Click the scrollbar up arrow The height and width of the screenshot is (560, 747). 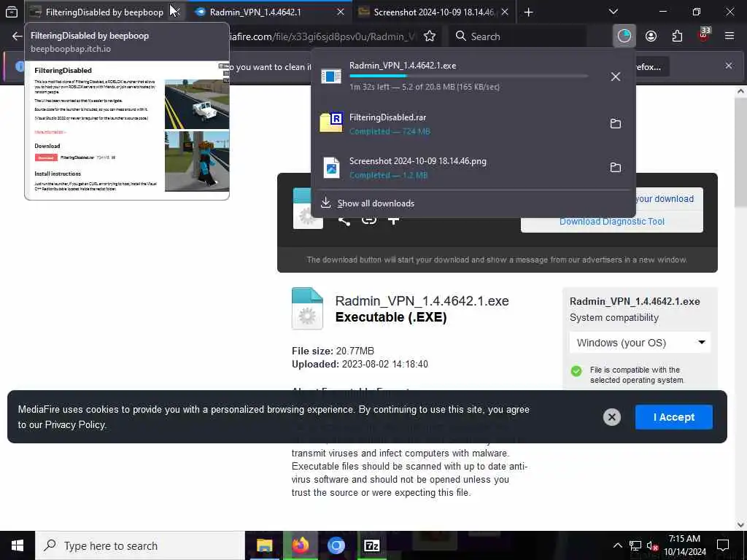(741, 91)
